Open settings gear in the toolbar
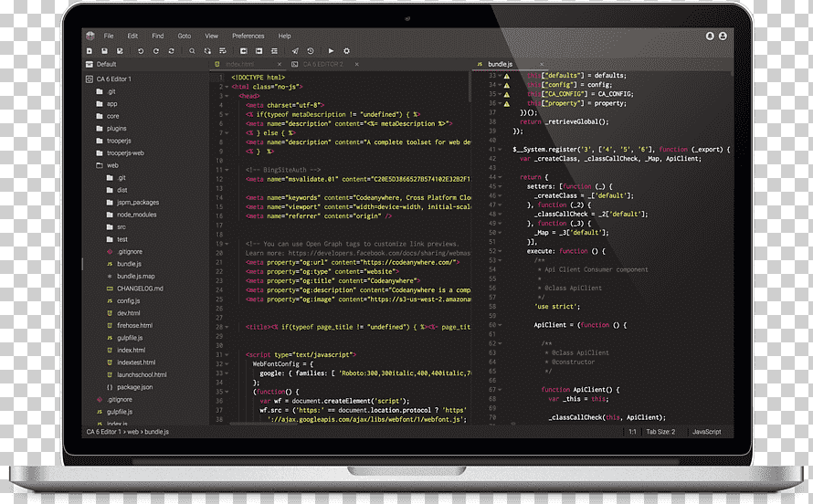813x504 pixels. point(346,51)
